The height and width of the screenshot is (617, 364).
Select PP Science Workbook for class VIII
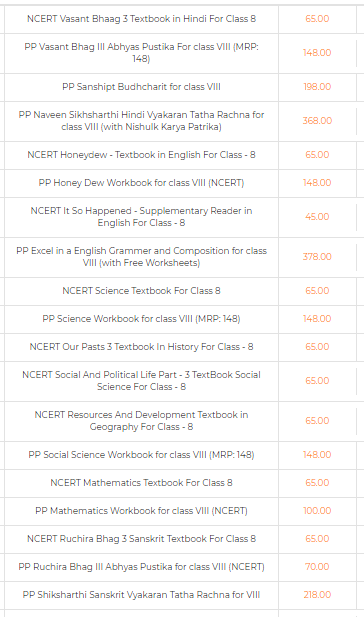click(x=141, y=319)
